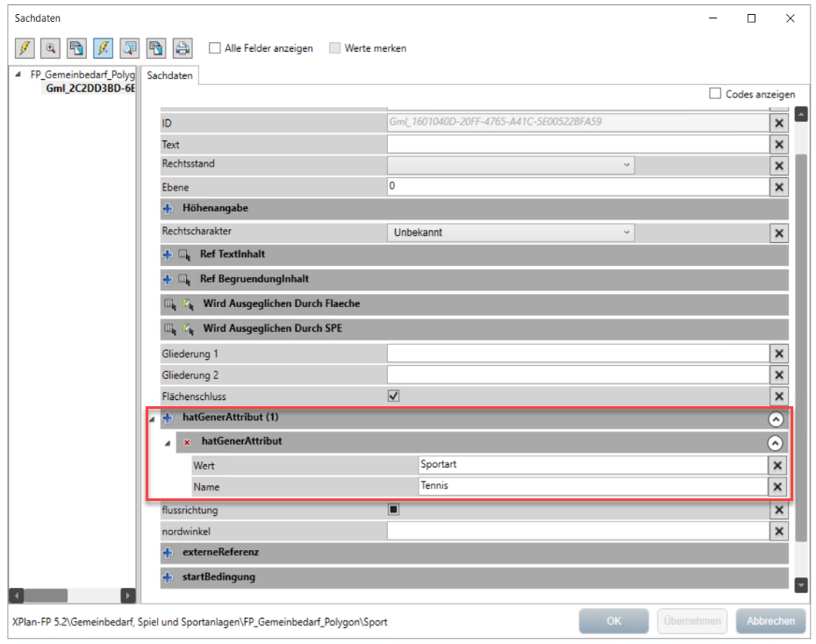The width and height of the screenshot is (816, 644).
Task: Add a Ref BegruendungInhalt entry with plus
Action: click(168, 279)
